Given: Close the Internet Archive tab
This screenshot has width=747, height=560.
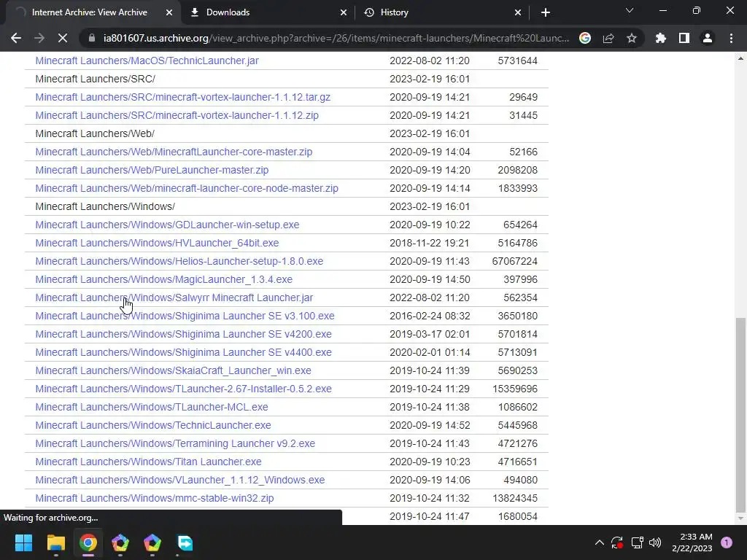Looking at the screenshot, I should click(x=169, y=12).
